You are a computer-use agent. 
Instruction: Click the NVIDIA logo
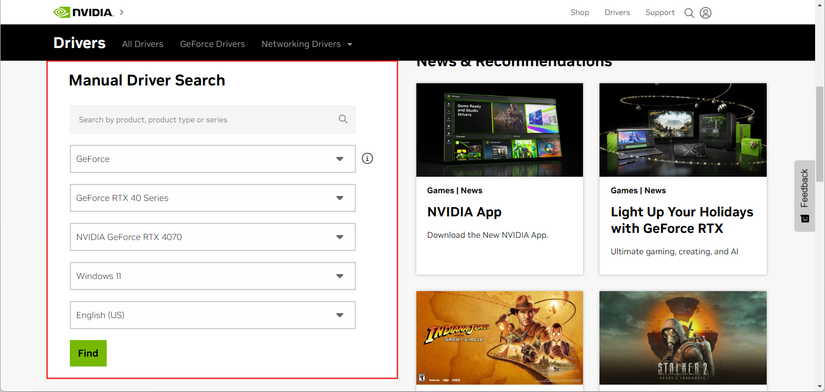pyautogui.click(x=83, y=12)
